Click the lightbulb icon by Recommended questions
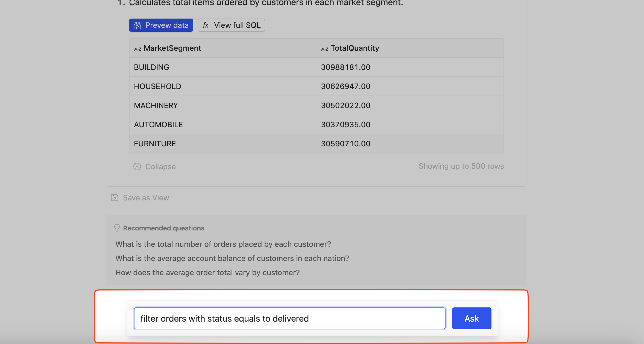Viewport: 644px width, 344px height. click(x=117, y=228)
